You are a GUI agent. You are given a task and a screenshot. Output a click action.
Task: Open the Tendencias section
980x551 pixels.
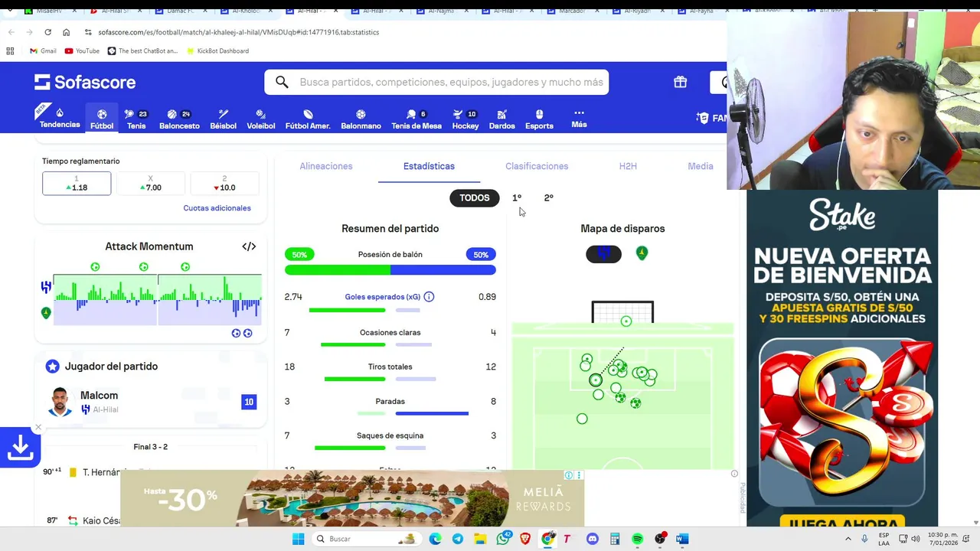click(59, 117)
